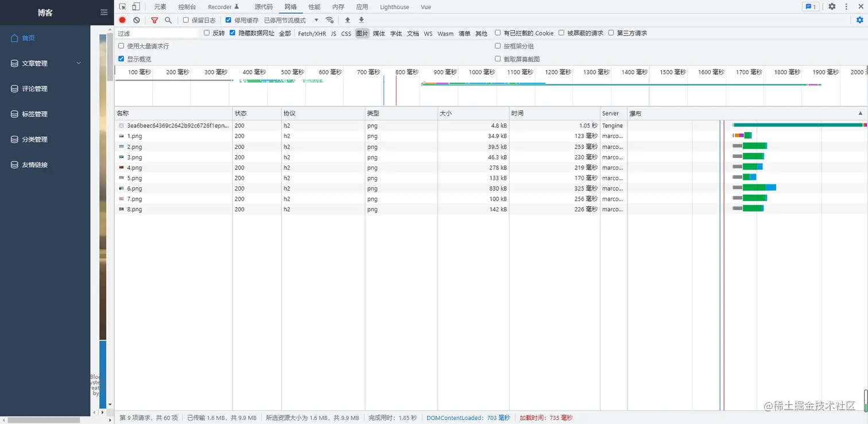Image resolution: width=868 pixels, height=424 pixels.
Task: Filter requests by CSS type
Action: (346, 33)
